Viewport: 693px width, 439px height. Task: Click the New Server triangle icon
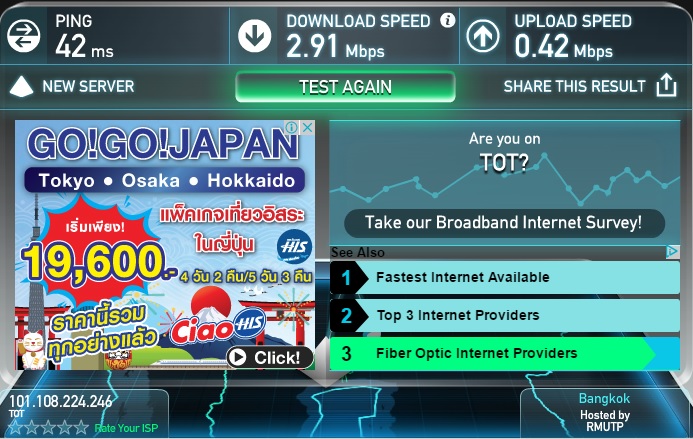(21, 86)
